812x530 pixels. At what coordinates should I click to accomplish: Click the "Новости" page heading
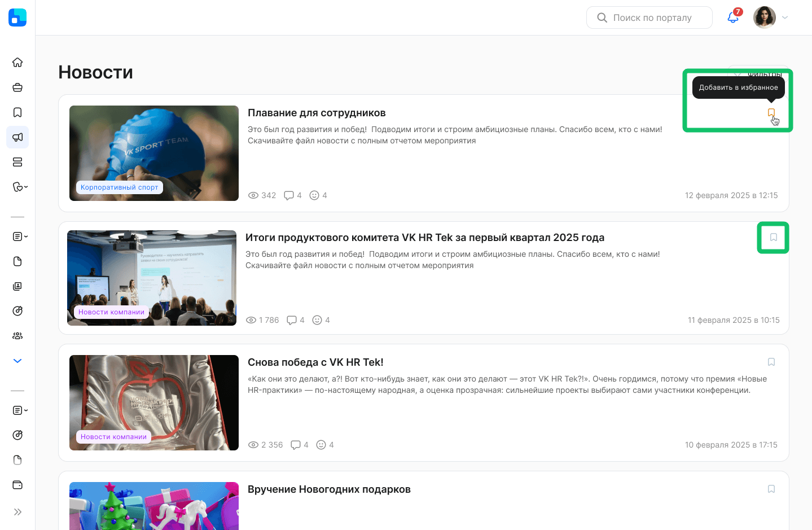coord(96,72)
